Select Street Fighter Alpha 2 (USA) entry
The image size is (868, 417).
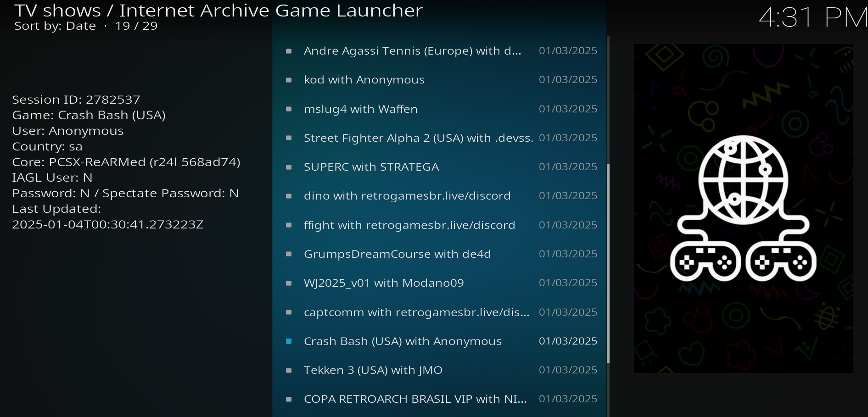click(x=439, y=138)
